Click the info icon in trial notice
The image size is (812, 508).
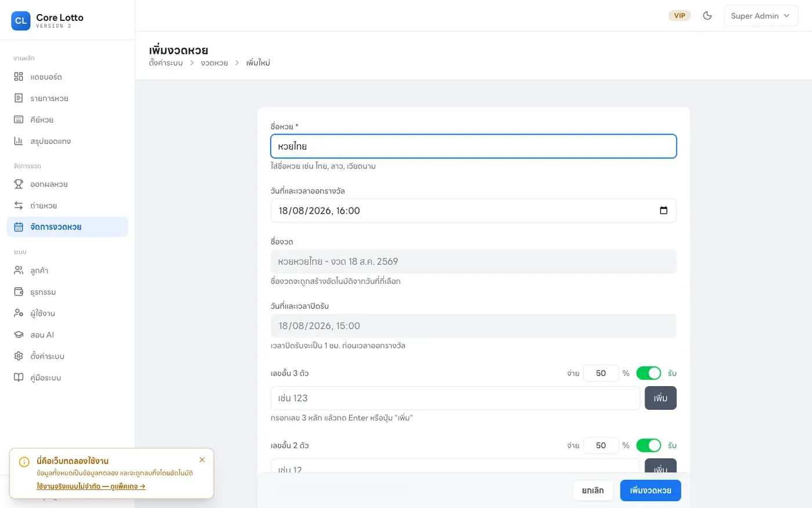[x=24, y=462]
